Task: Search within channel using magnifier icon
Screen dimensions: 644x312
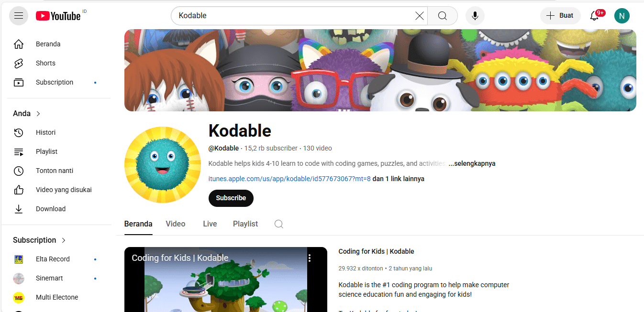Action: click(279, 224)
